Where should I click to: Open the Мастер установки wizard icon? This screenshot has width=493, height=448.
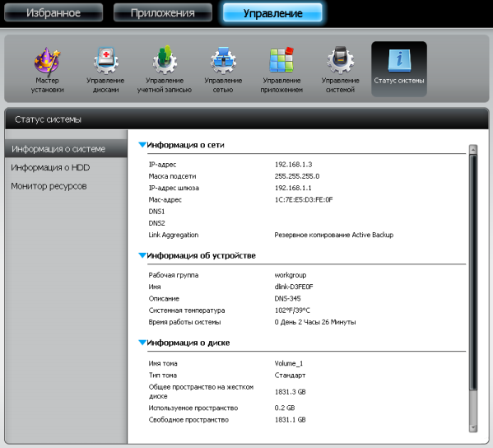point(47,69)
